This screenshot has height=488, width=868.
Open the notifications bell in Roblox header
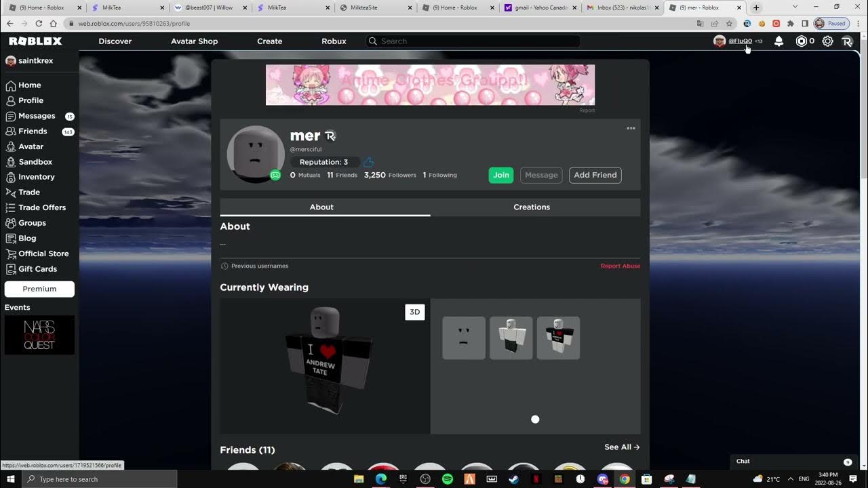coord(778,41)
